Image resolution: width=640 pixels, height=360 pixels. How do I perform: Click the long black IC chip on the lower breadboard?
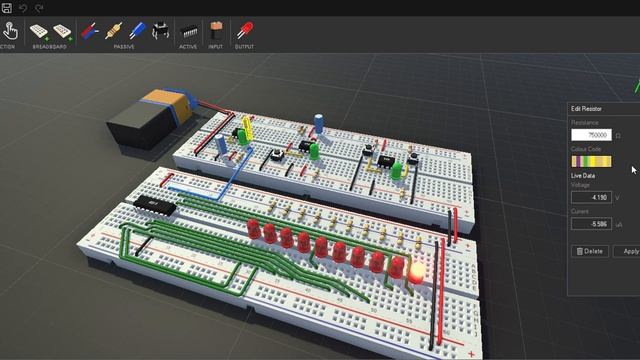click(155, 205)
